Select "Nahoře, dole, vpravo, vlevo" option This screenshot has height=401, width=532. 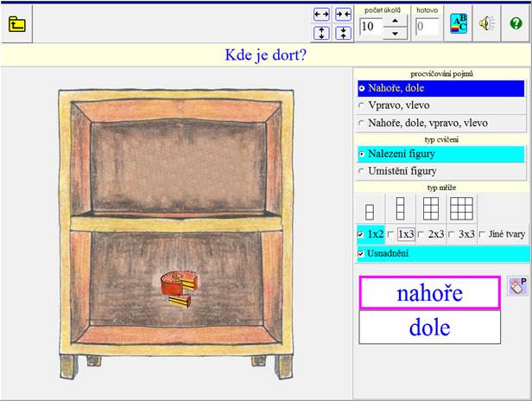363,123
